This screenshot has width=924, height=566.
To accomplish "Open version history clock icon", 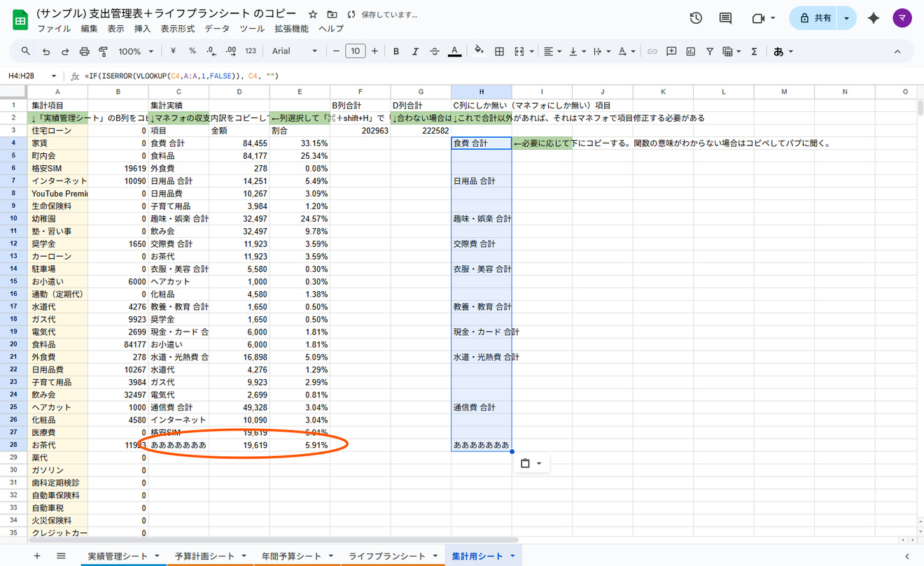I will tap(696, 18).
